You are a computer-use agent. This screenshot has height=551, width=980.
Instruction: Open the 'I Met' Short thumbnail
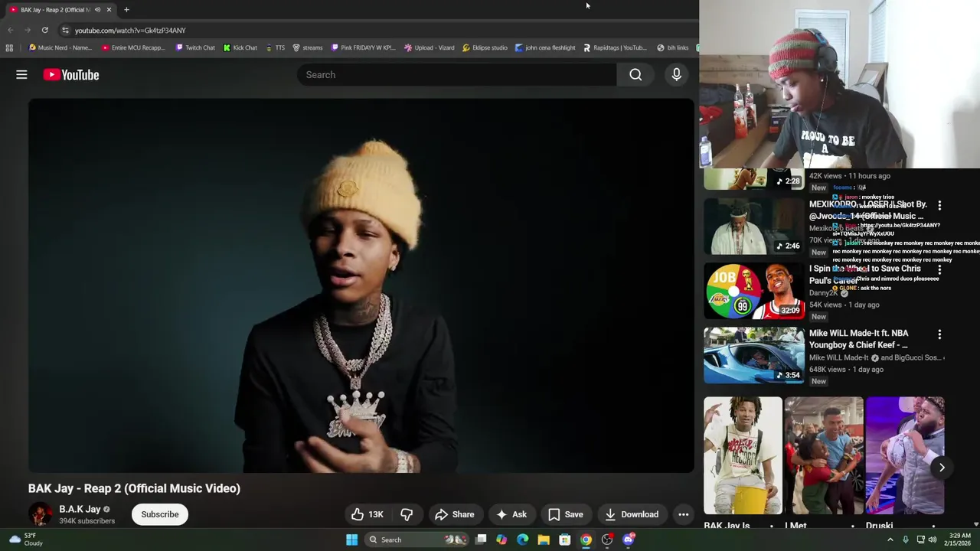click(824, 455)
